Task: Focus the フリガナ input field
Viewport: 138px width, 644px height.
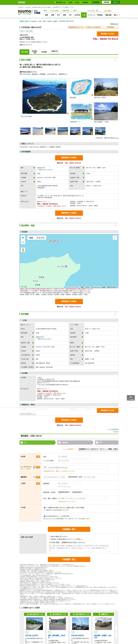Action: coord(75,460)
